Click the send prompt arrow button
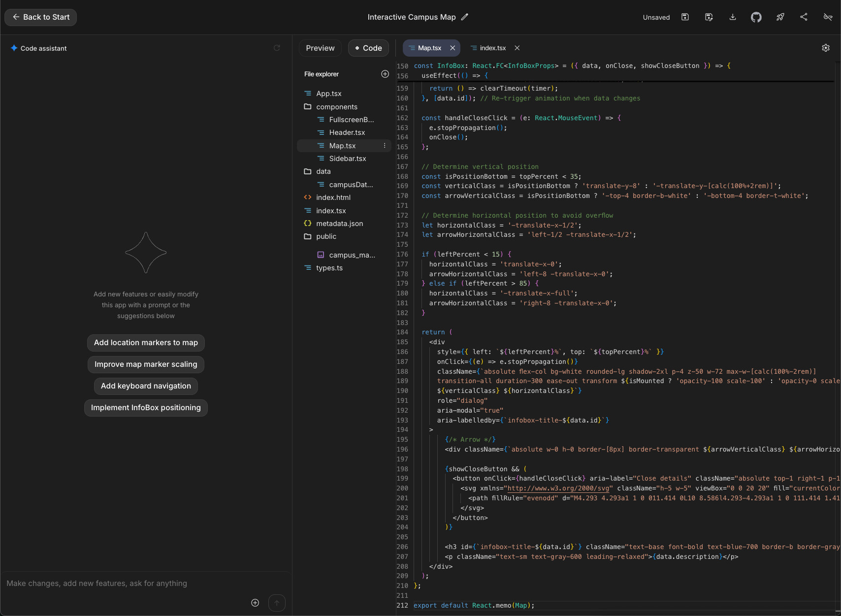 click(x=277, y=603)
